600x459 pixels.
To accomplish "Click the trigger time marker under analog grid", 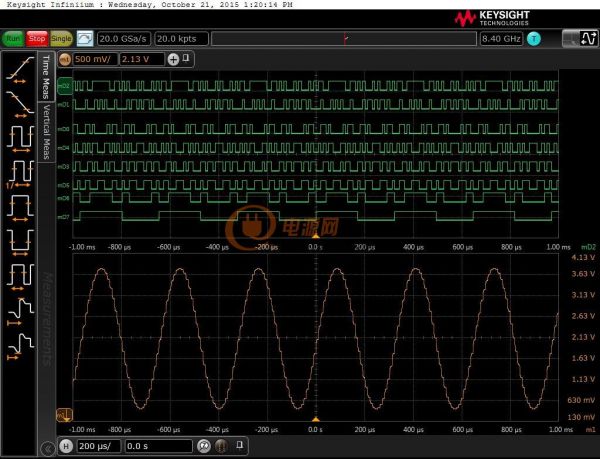I will coord(316,420).
